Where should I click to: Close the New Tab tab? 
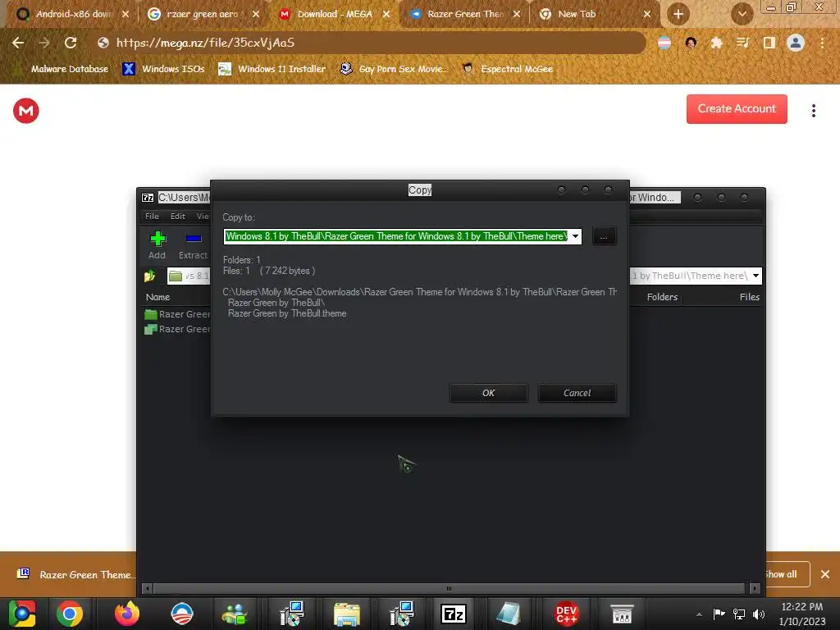(647, 15)
